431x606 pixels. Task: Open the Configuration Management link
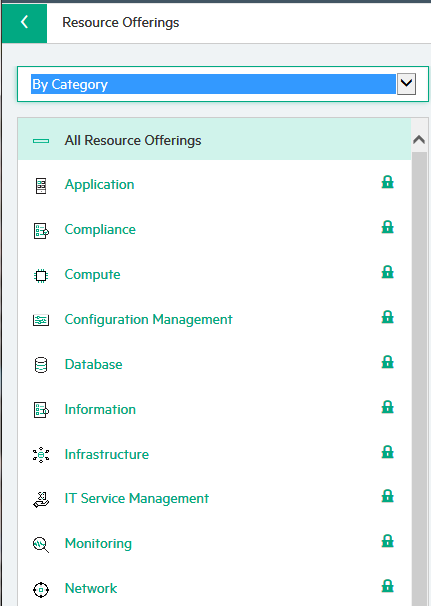[x=148, y=319]
